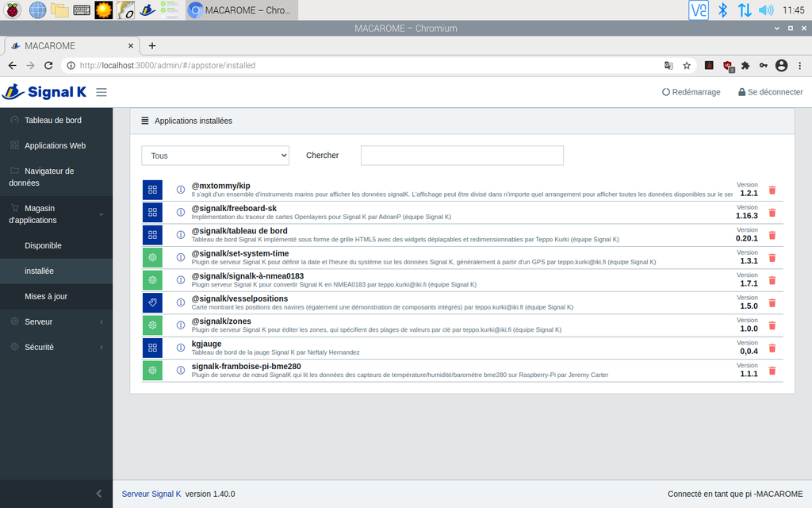Open the VNC server tray icon
This screenshot has height=508, width=812.
[698, 10]
